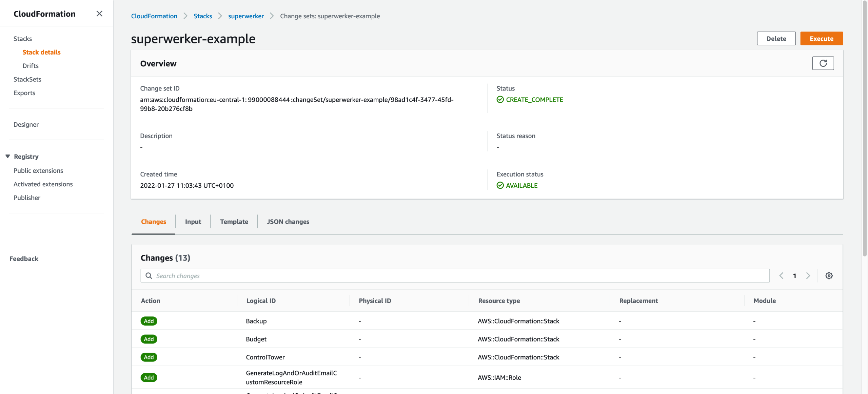Select the Backup logical ID cell
The width and height of the screenshot is (868, 394).
(x=256, y=321)
